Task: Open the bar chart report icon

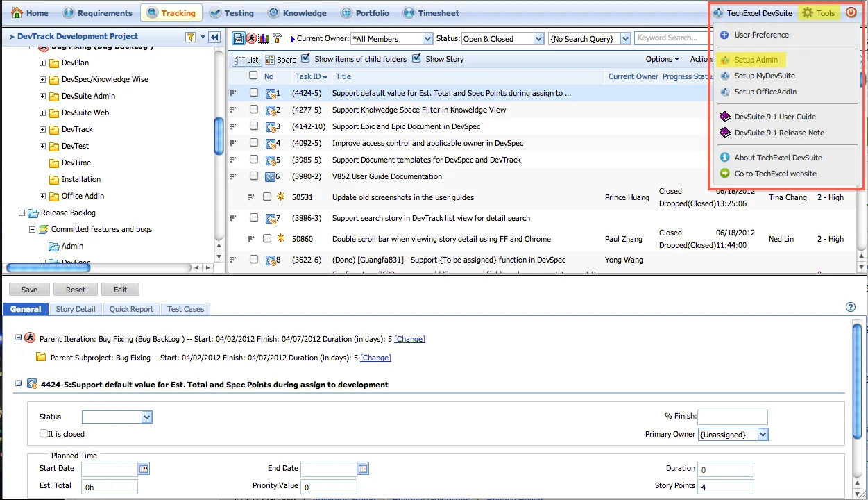Action: coord(264,38)
